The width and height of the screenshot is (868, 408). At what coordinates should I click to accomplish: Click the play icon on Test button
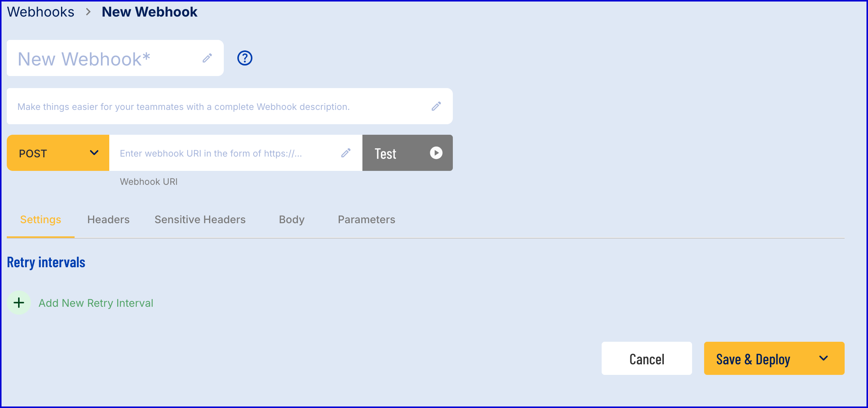(436, 153)
